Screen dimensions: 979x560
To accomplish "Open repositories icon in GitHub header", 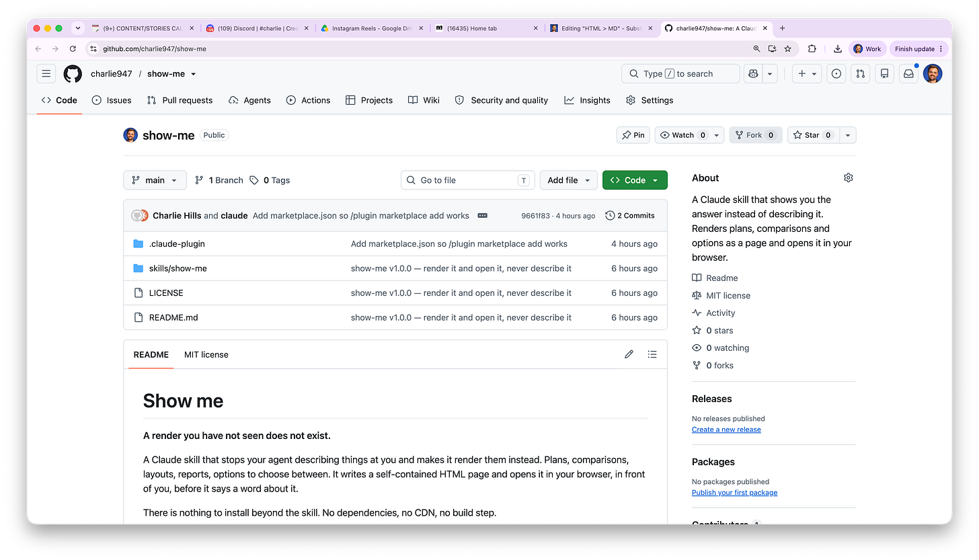I will [x=884, y=74].
